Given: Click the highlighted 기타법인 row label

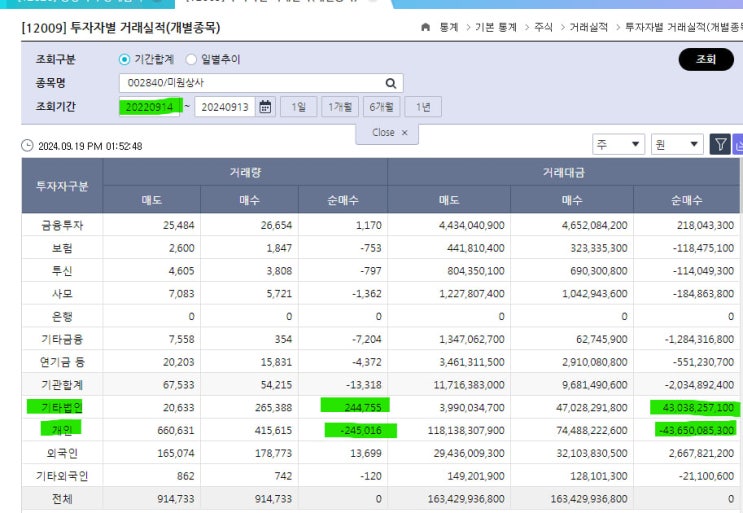Looking at the screenshot, I should (x=62, y=407).
